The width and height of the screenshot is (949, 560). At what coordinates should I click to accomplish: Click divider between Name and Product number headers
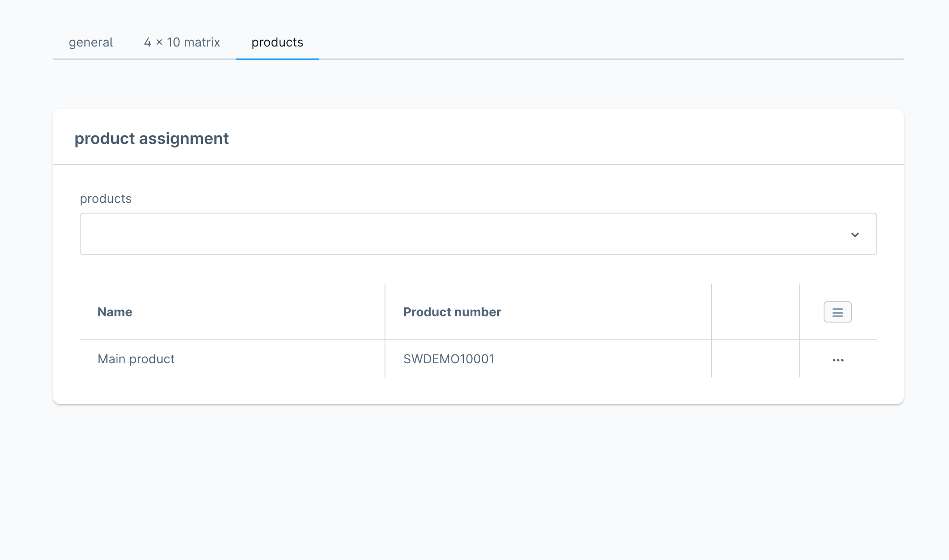385,312
